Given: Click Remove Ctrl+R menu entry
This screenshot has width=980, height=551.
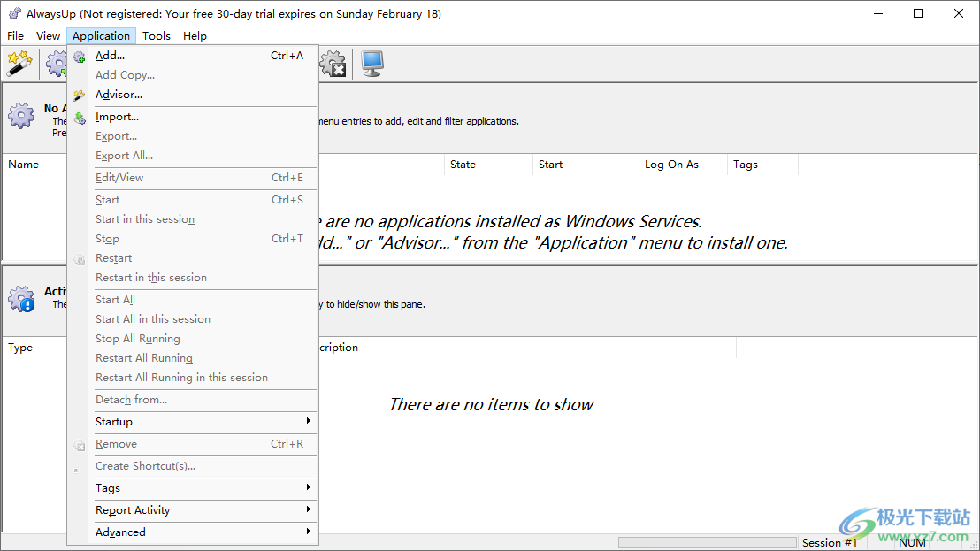Looking at the screenshot, I should 193,444.
